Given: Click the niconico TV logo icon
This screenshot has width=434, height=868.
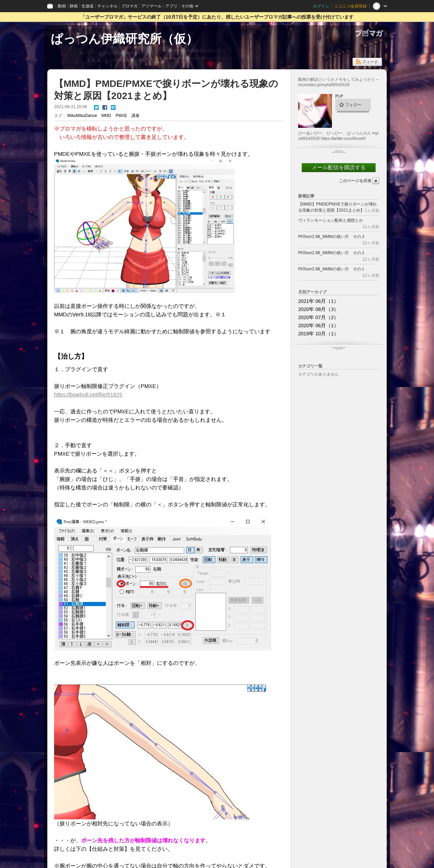Looking at the screenshot, I should tap(50, 6).
